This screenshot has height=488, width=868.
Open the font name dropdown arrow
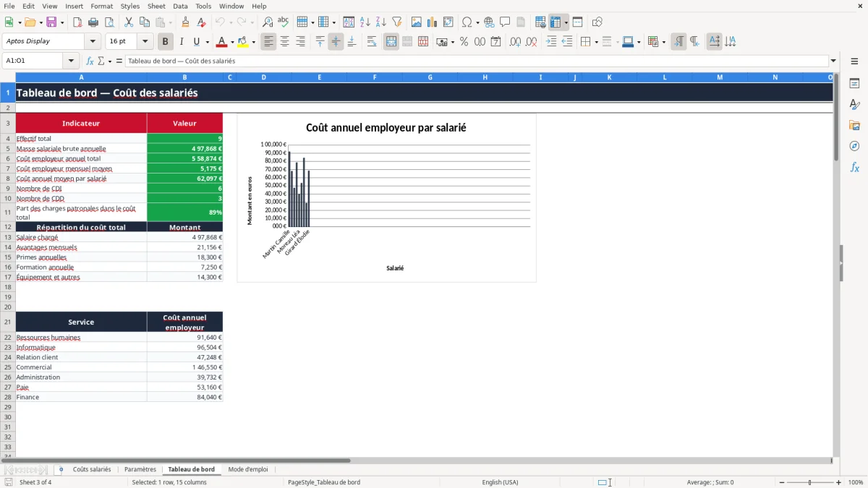tap(93, 42)
